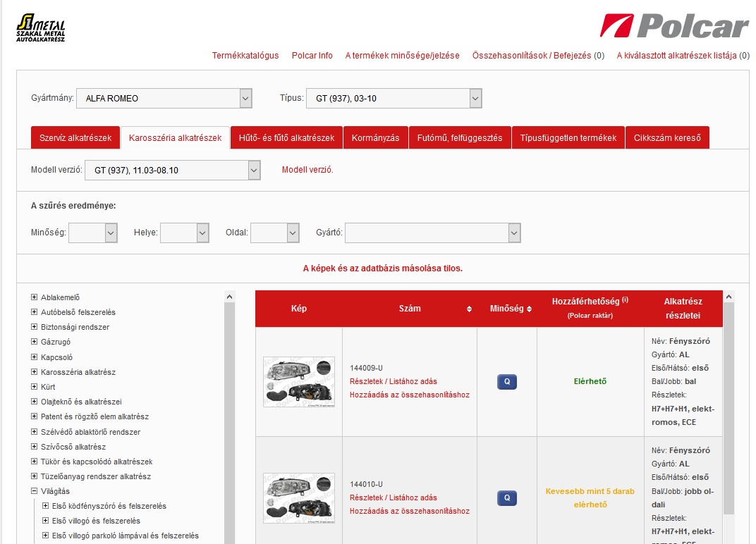The image size is (756, 544).
Task: Select part number 144009-U text
Action: 367,368
